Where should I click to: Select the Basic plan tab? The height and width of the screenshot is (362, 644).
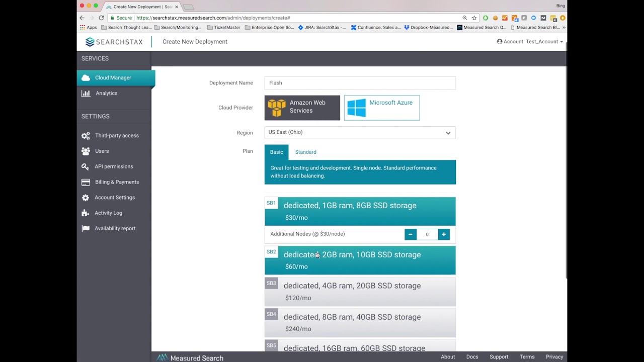[276, 152]
